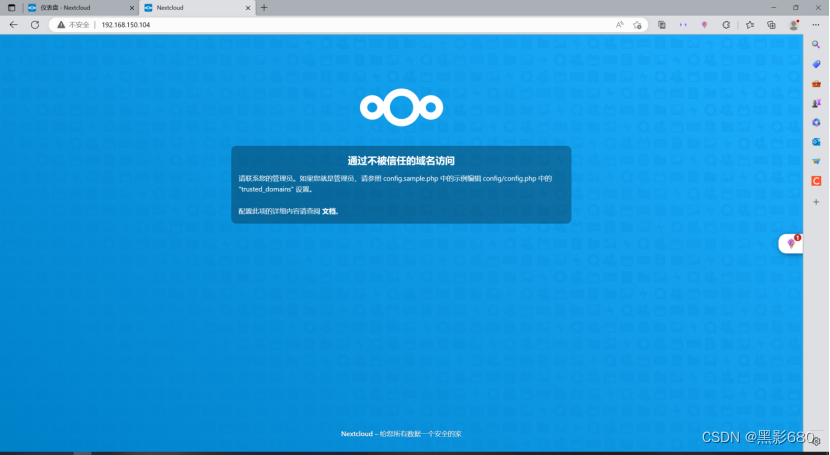Select the second Nextcloud tab
The width and height of the screenshot is (830, 455).
pyautogui.click(x=196, y=8)
